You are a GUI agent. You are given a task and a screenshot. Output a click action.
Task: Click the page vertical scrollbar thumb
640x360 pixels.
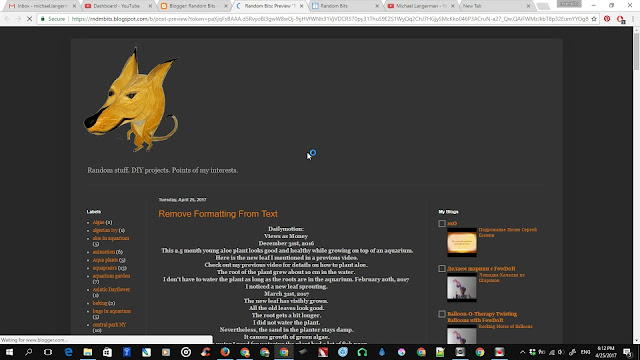(636, 51)
